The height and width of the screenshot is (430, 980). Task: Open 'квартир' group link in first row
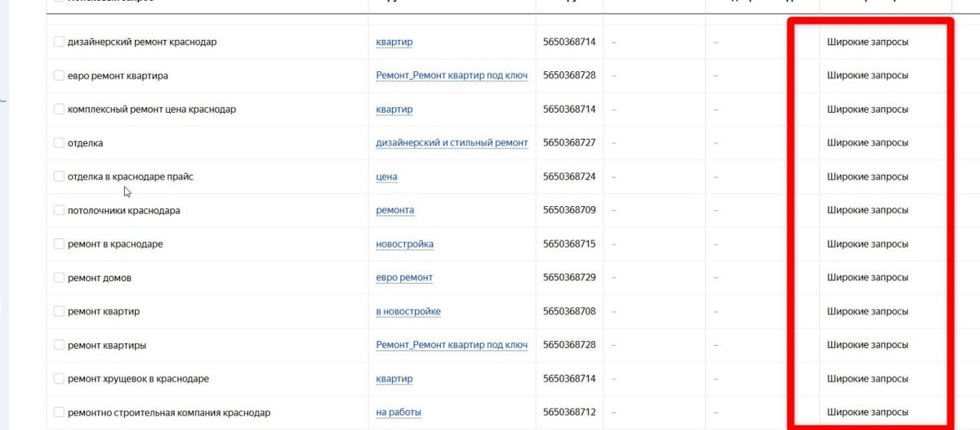[x=394, y=42]
